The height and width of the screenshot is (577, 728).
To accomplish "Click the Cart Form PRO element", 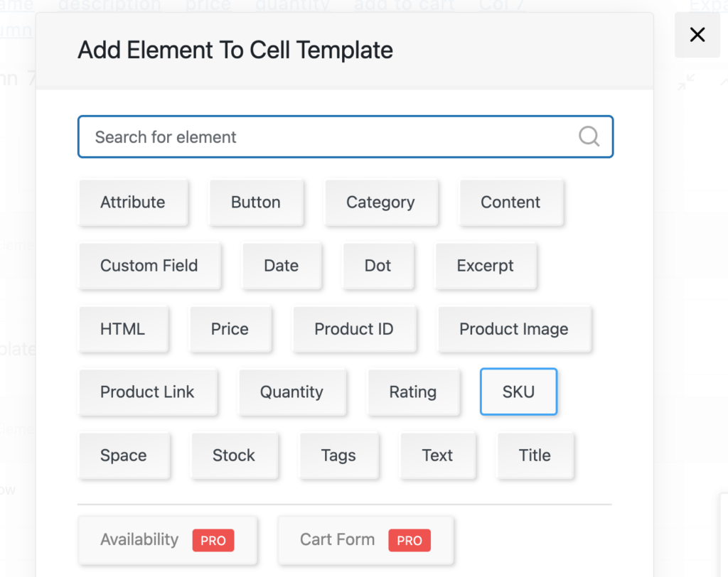I will coord(365,540).
